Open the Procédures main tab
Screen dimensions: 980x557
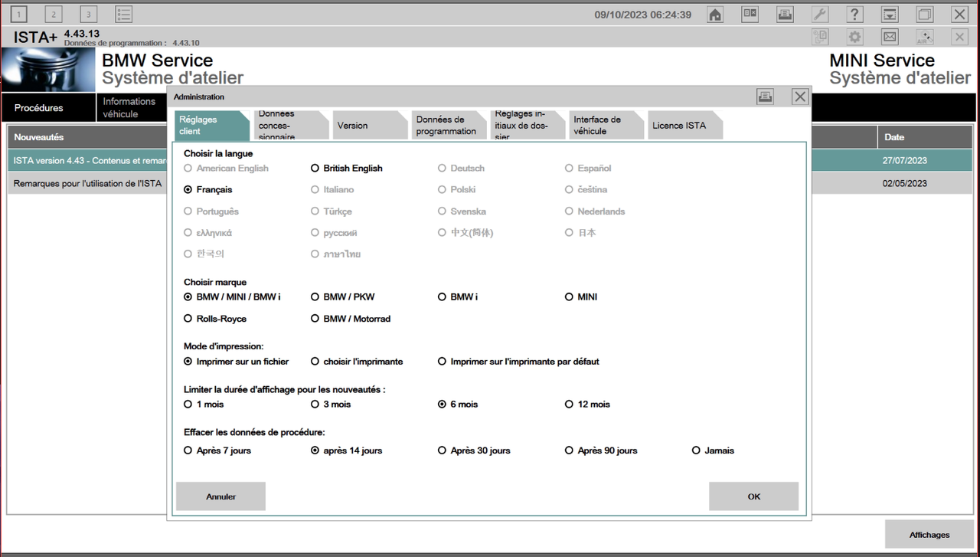[x=48, y=108]
